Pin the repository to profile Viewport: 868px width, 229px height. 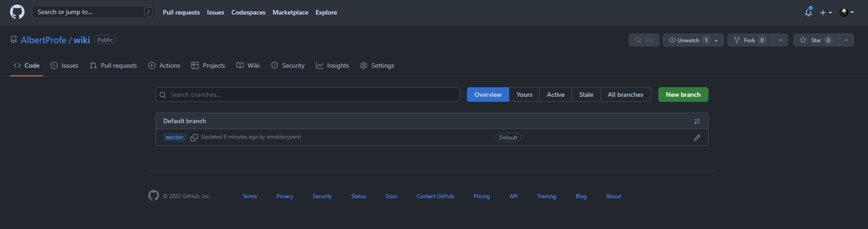click(x=644, y=40)
